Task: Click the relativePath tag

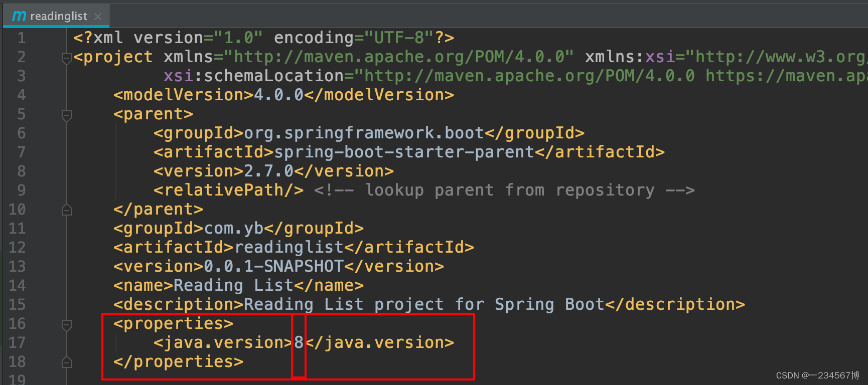Action: (228, 190)
